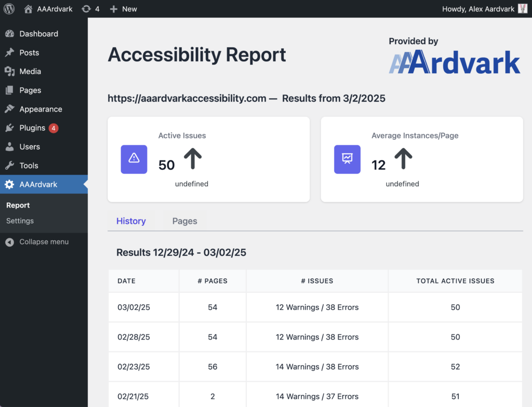532x407 pixels.
Task: Click the https://aaardvarkaccessibility.com URL text
Action: (x=187, y=98)
